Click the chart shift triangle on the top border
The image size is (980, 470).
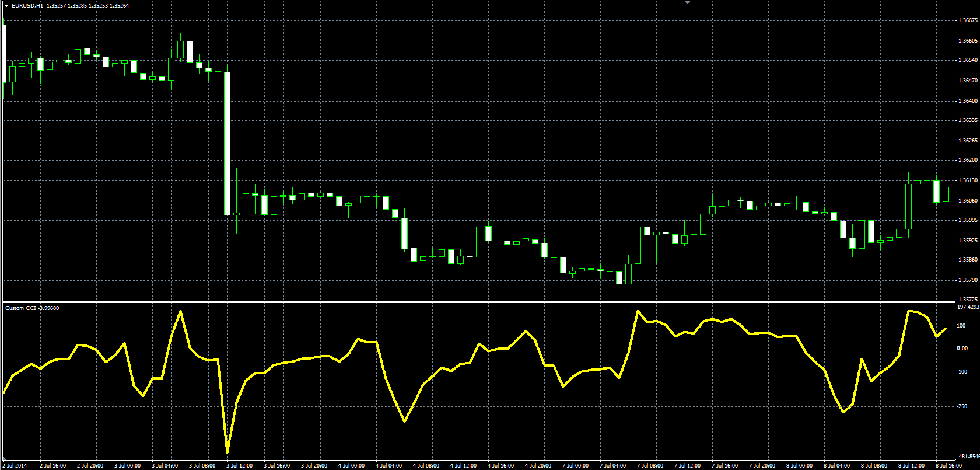[x=688, y=2]
